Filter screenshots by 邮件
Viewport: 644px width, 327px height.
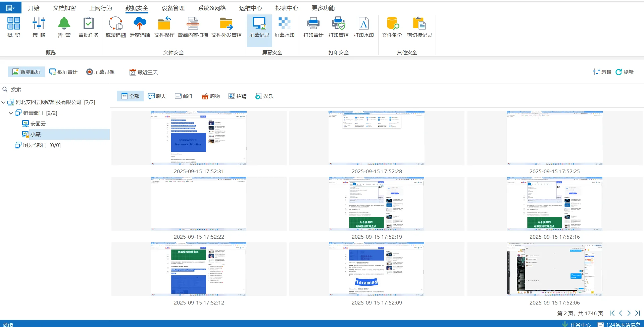(184, 96)
